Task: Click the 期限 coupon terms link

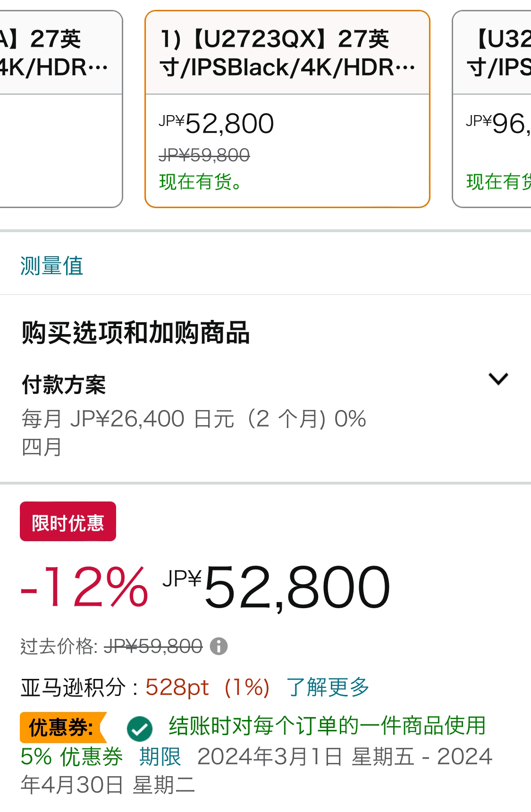Action: (x=160, y=757)
